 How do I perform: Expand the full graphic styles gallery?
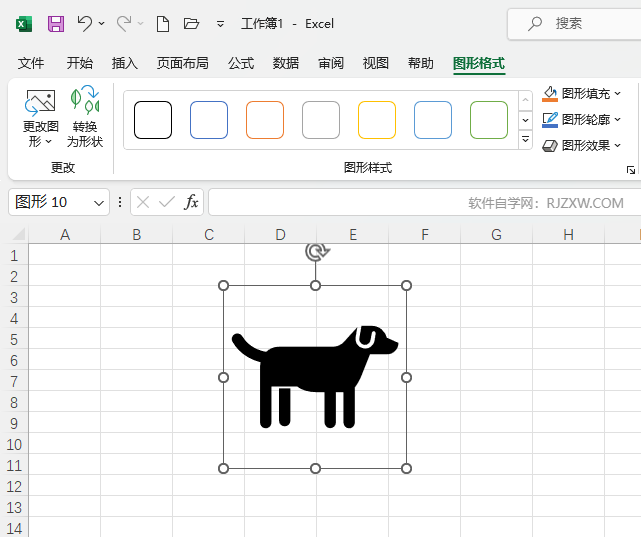coord(525,140)
